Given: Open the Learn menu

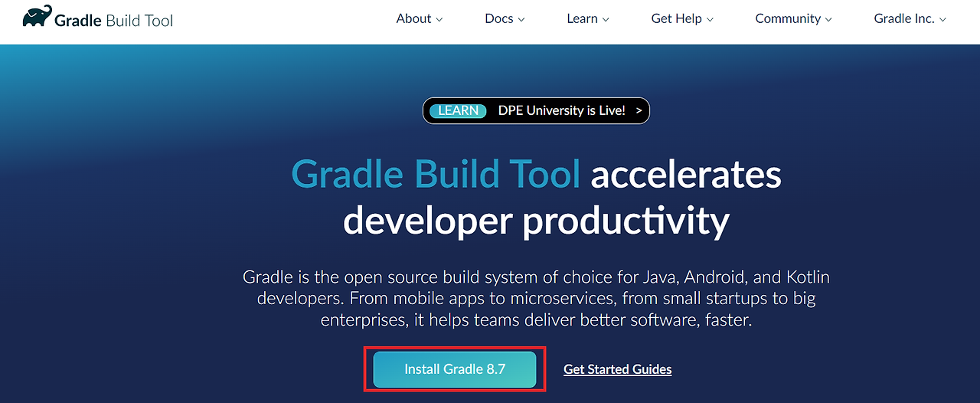Looking at the screenshot, I should [588, 18].
